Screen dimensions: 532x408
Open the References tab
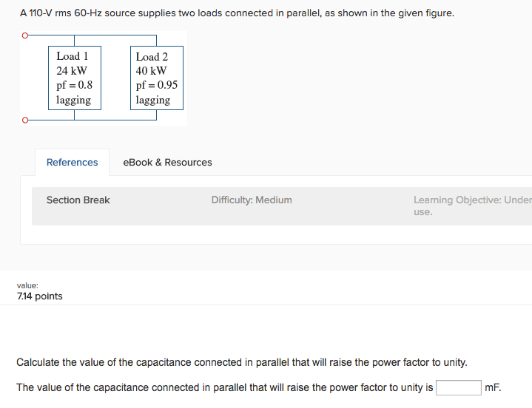[x=72, y=163]
